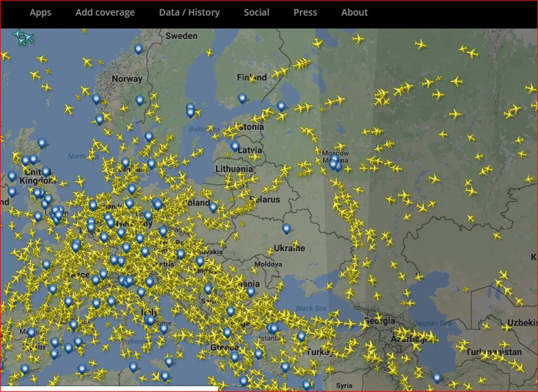Click the airport pin next to the Poland label
Viewport: 538px width, 392px height.
tap(213, 208)
